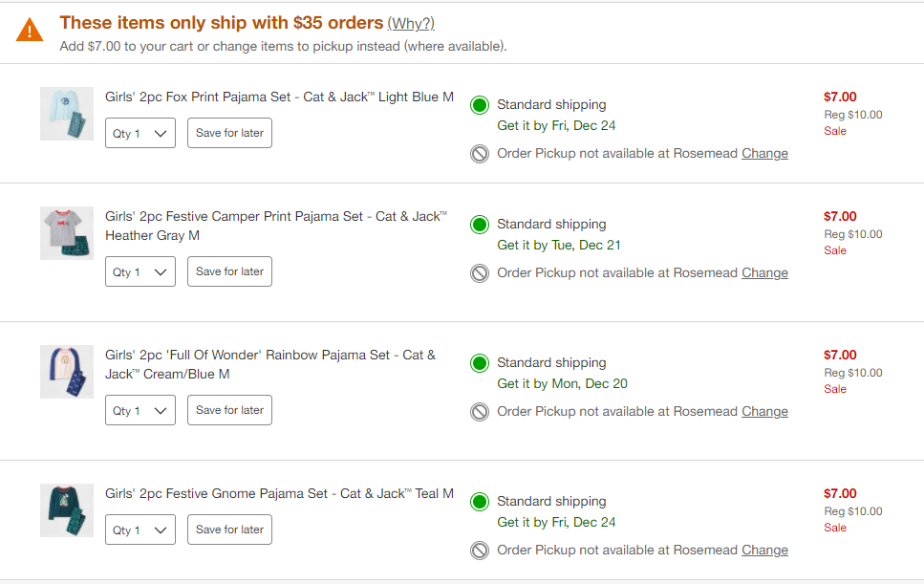
Task: Change pickup store for Festive Camper pajamas
Action: pyautogui.click(x=764, y=273)
